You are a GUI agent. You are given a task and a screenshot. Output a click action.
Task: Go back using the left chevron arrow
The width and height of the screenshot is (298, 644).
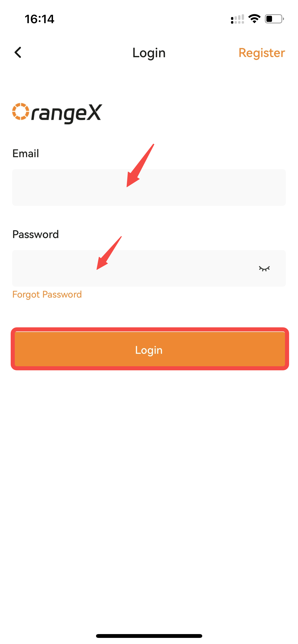(18, 53)
